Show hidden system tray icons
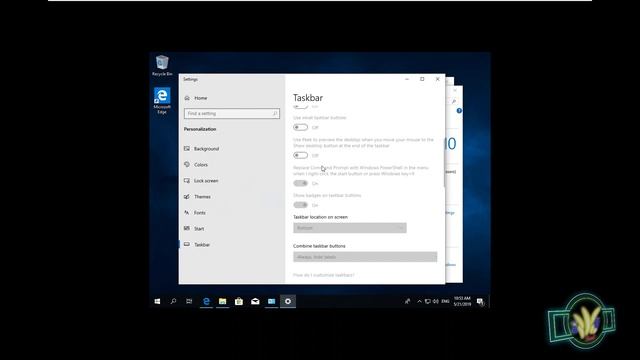Screen dimensions: 640x360 pos(419,301)
